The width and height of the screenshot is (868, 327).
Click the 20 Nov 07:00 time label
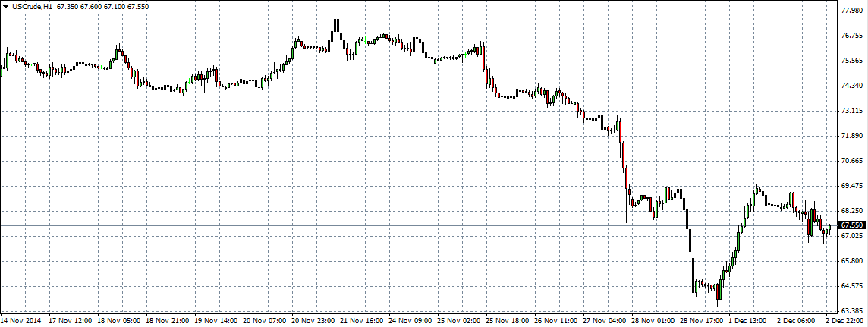[264, 321]
